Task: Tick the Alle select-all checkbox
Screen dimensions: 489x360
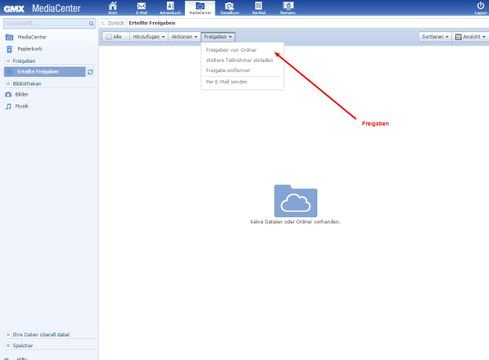Action: 109,37
